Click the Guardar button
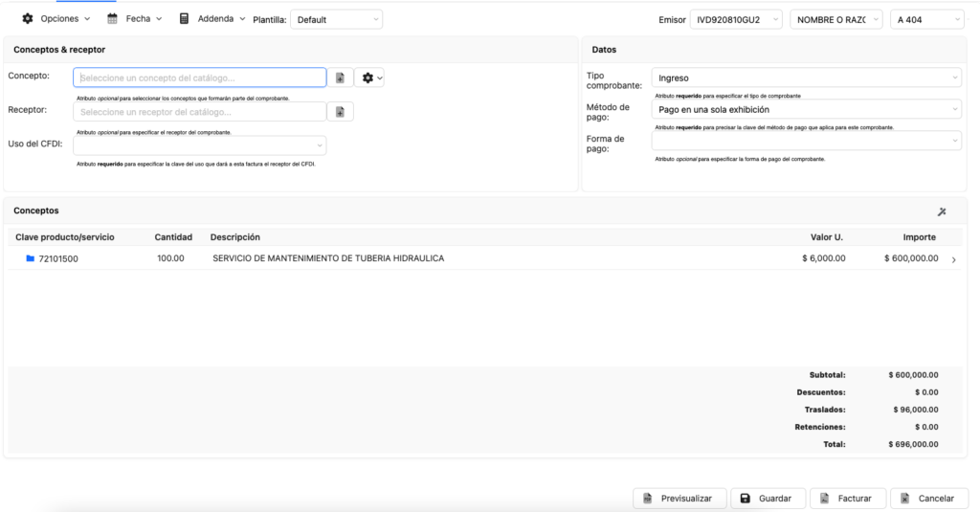Screen dimensions: 980x512 click(x=768, y=499)
